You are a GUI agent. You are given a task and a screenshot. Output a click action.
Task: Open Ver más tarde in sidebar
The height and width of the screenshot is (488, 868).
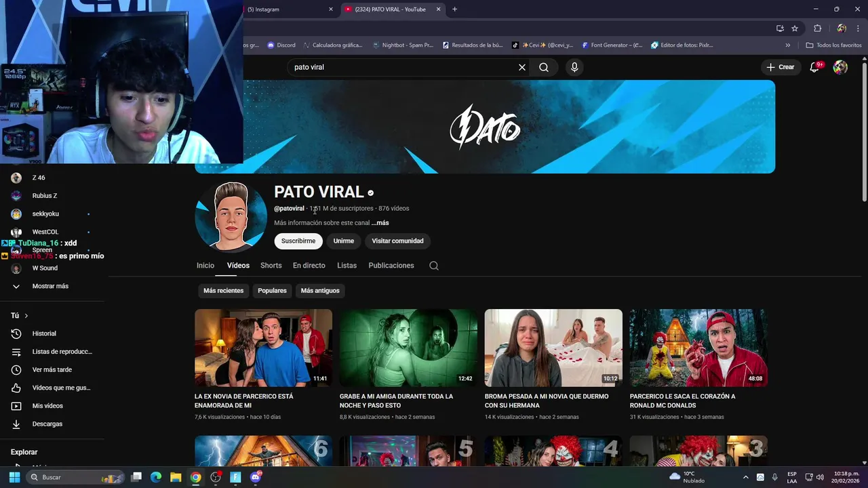(52, 369)
